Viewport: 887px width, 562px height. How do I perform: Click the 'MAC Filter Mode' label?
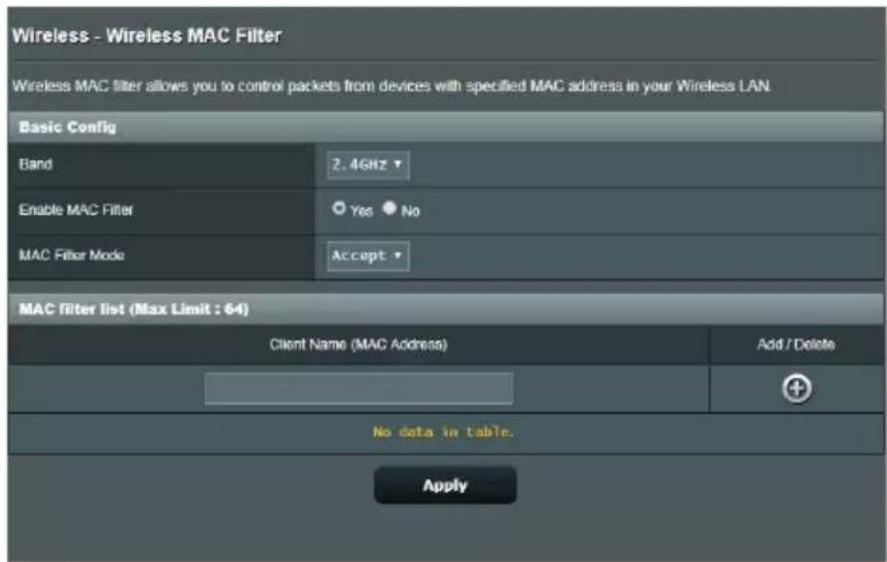tap(72, 255)
